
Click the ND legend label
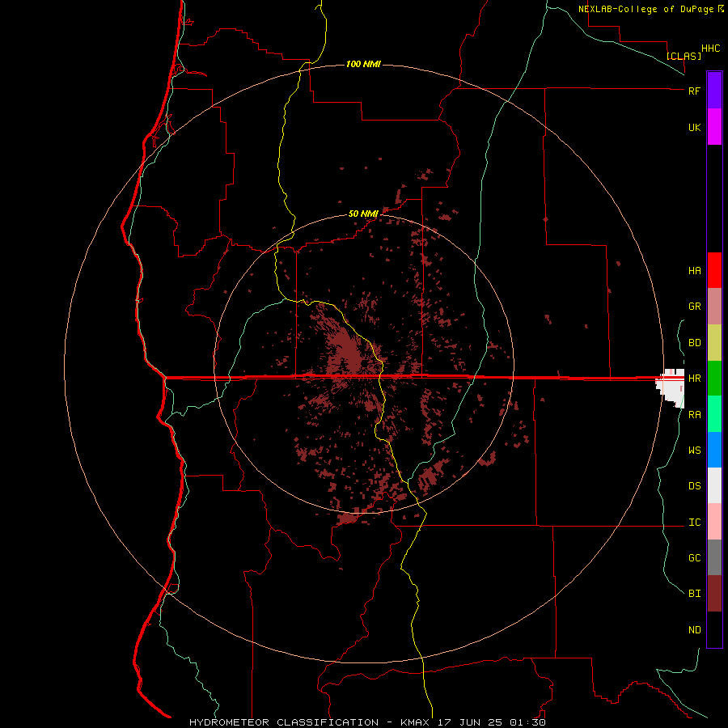pos(694,630)
